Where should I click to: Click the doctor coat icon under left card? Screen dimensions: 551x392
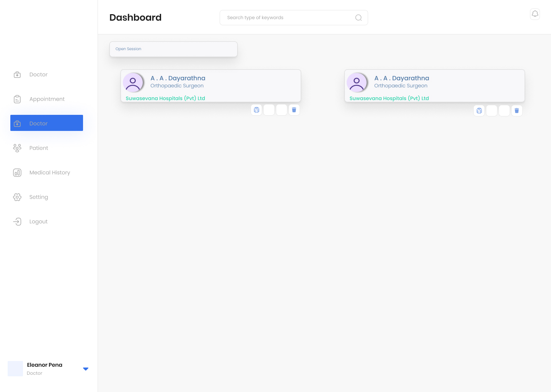(x=256, y=110)
